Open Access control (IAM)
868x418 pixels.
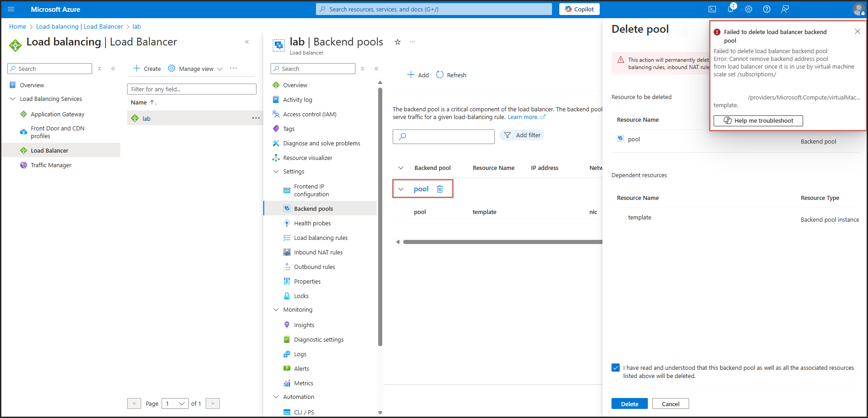pos(310,114)
